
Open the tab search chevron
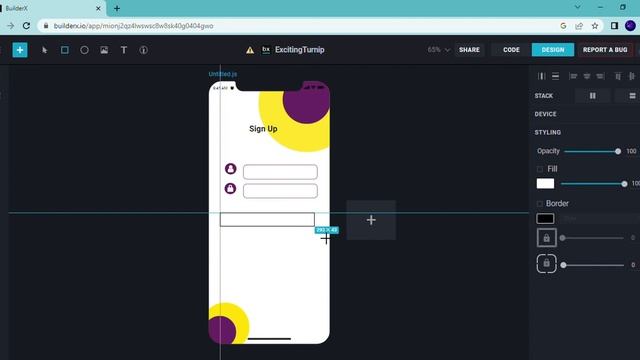578,7
